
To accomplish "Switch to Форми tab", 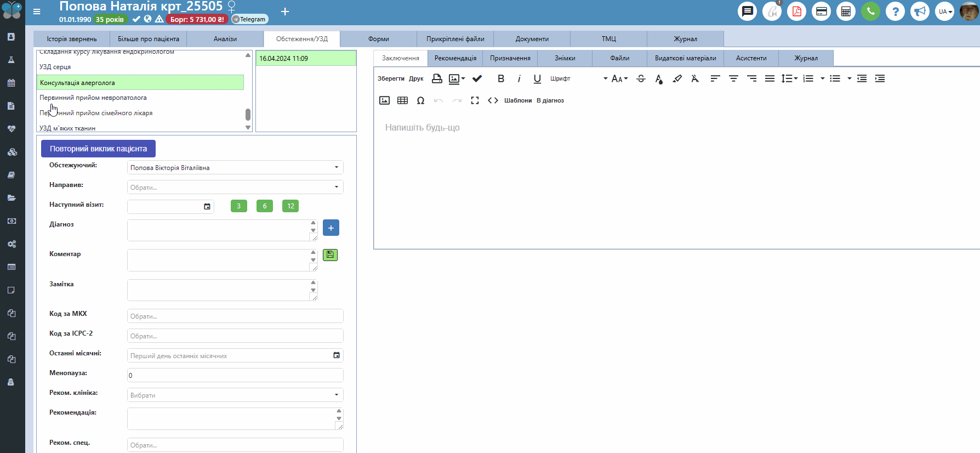I will [x=379, y=39].
